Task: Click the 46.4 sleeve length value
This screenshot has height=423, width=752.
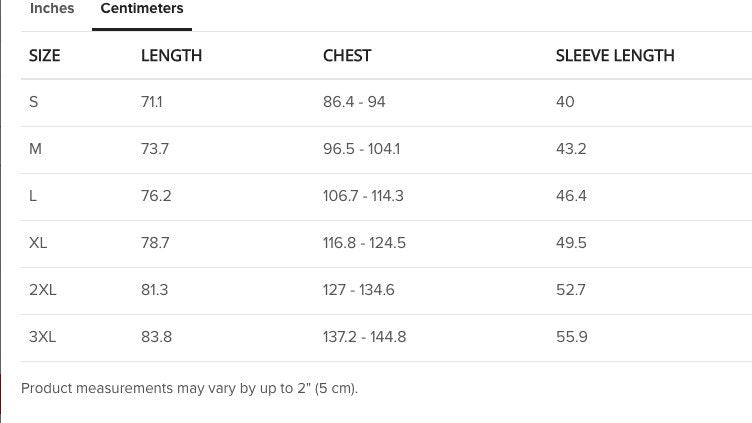Action: pos(571,196)
